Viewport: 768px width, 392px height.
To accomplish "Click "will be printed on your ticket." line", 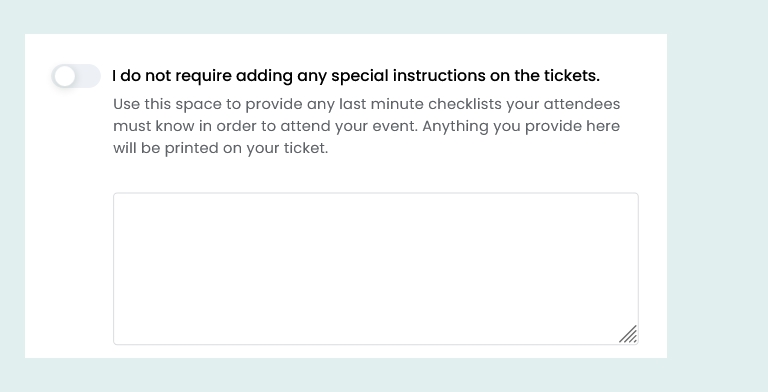I will coord(220,148).
